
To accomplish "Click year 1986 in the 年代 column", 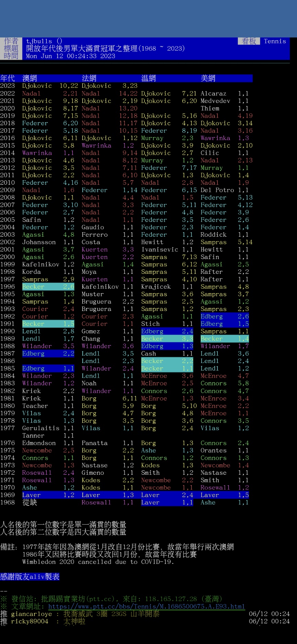I will coord(8,361).
